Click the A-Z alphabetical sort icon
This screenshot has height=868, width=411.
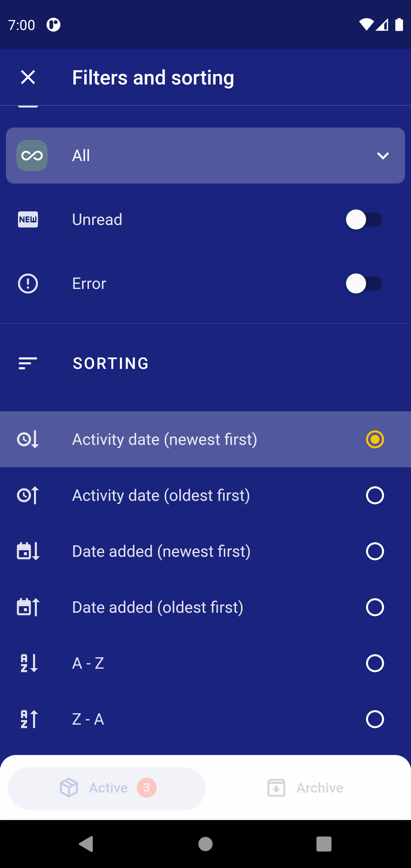(x=29, y=663)
